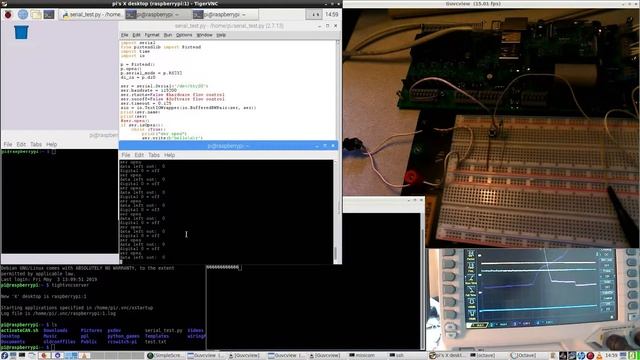Select first pi@raspberrypi entry in Pi taskbar
The width and height of the screenshot is (640, 360).
coord(158,15)
